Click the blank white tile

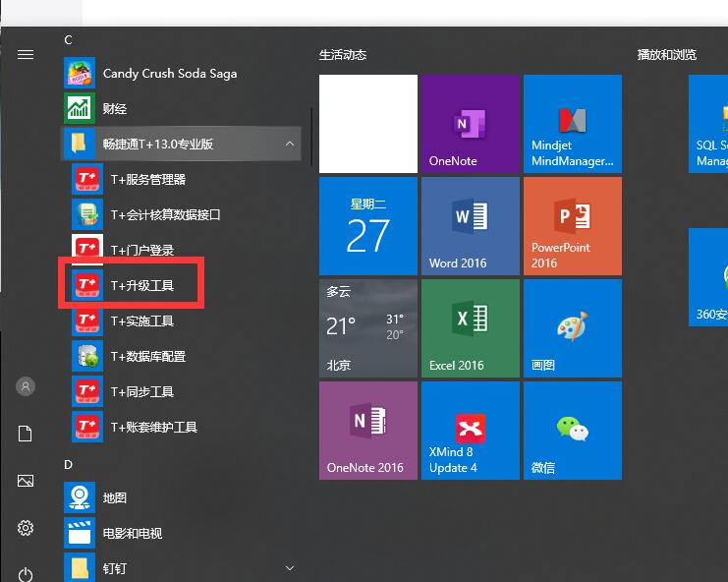click(368, 124)
